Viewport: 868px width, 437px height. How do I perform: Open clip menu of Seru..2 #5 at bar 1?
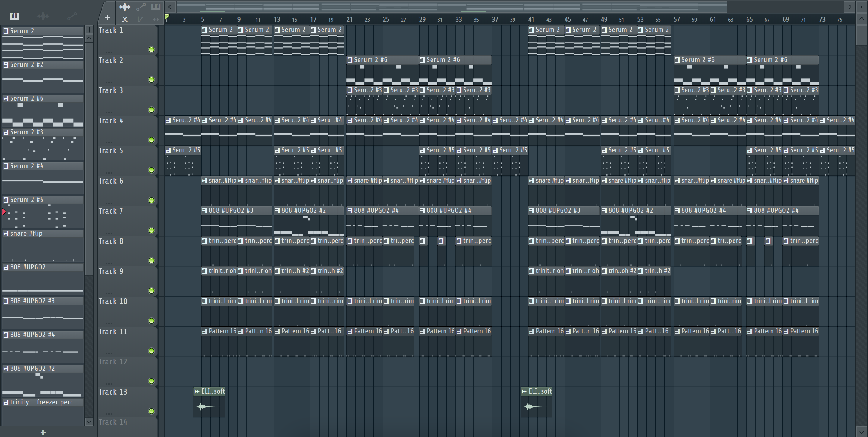point(168,150)
